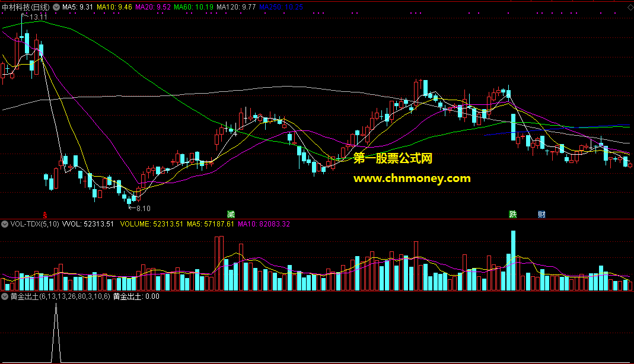This screenshot has width=634, height=364.
Task: Click the diamond icon at top-right of chart
Action: click(x=630, y=7)
